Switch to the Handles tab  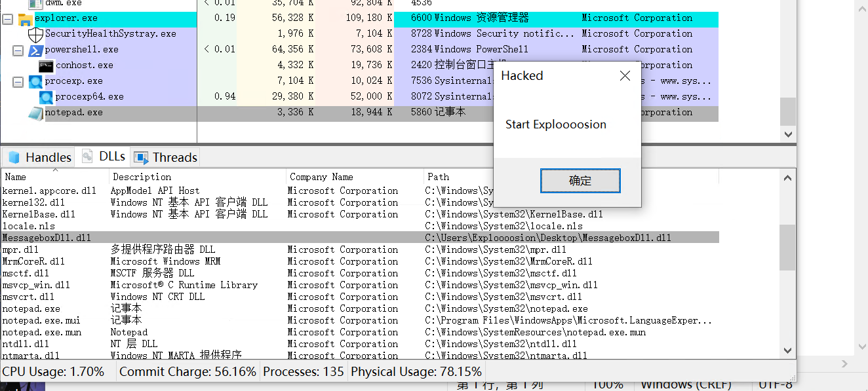coord(39,157)
